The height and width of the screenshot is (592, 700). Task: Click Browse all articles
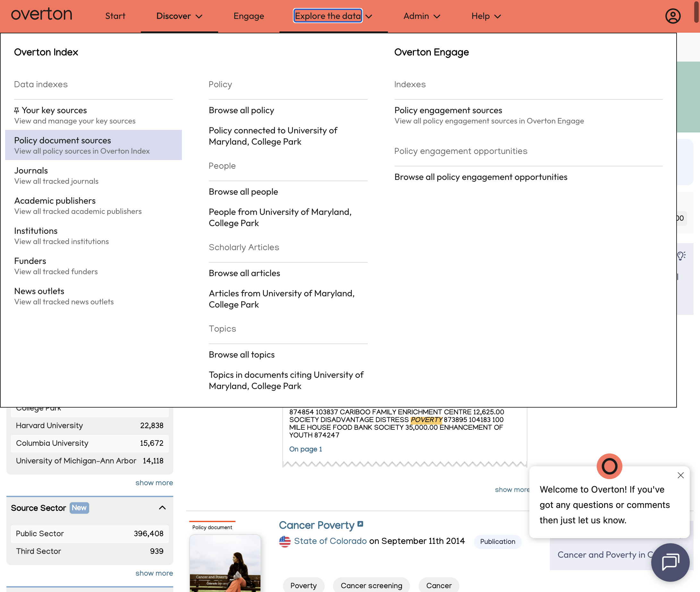244,273
